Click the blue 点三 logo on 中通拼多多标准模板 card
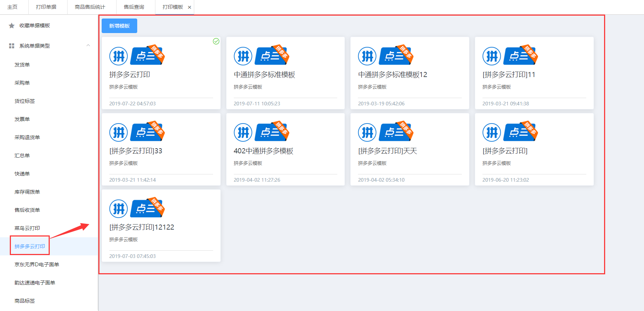Image resolution: width=644 pixels, height=311 pixels. [272, 55]
